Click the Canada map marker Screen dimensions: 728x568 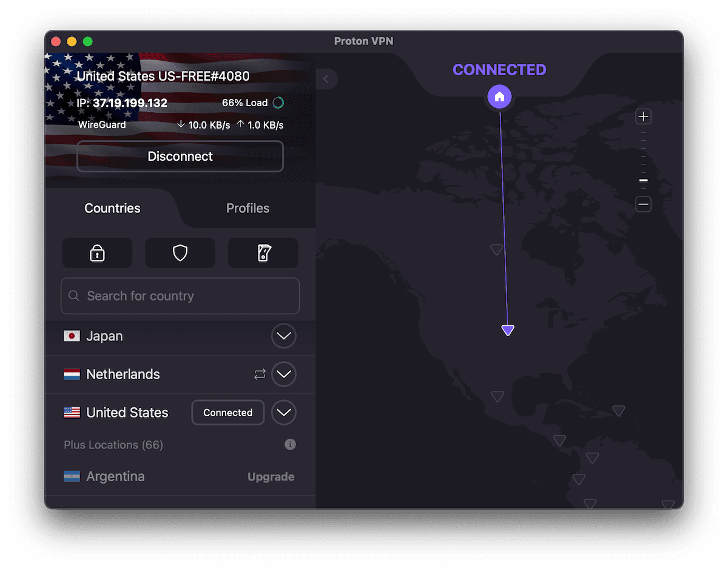(497, 249)
